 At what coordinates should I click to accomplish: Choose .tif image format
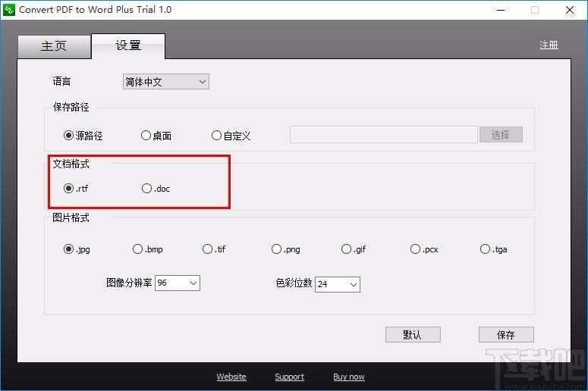214,249
